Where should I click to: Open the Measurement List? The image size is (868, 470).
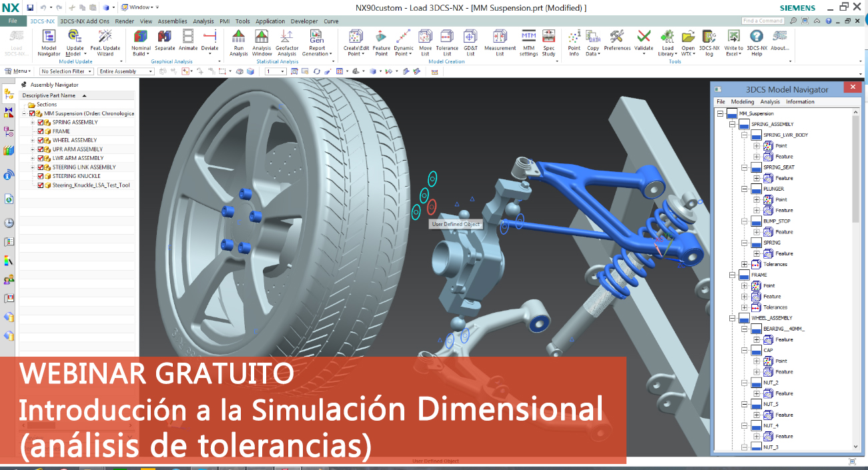pyautogui.click(x=500, y=42)
